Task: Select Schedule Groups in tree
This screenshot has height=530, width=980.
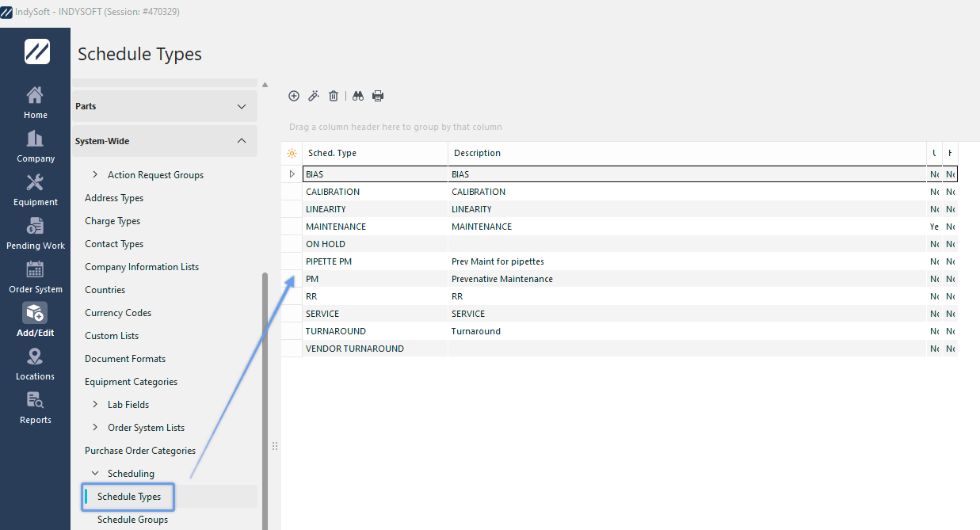Action: (132, 520)
